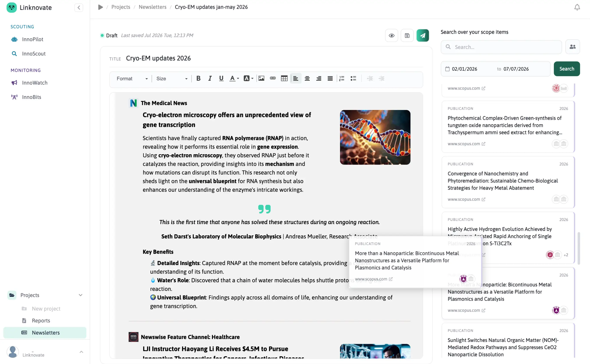Click the green Search button
This screenshot has height=364, width=590.
coord(567,69)
